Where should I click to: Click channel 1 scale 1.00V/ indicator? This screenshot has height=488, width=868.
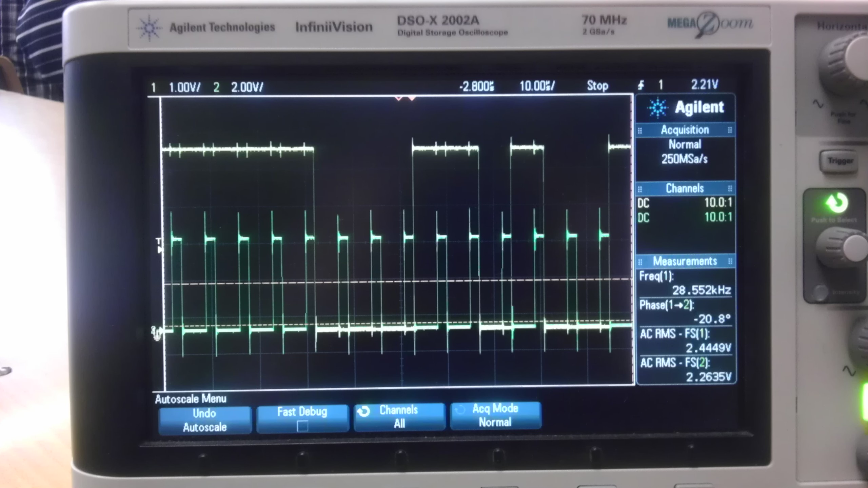point(184,87)
